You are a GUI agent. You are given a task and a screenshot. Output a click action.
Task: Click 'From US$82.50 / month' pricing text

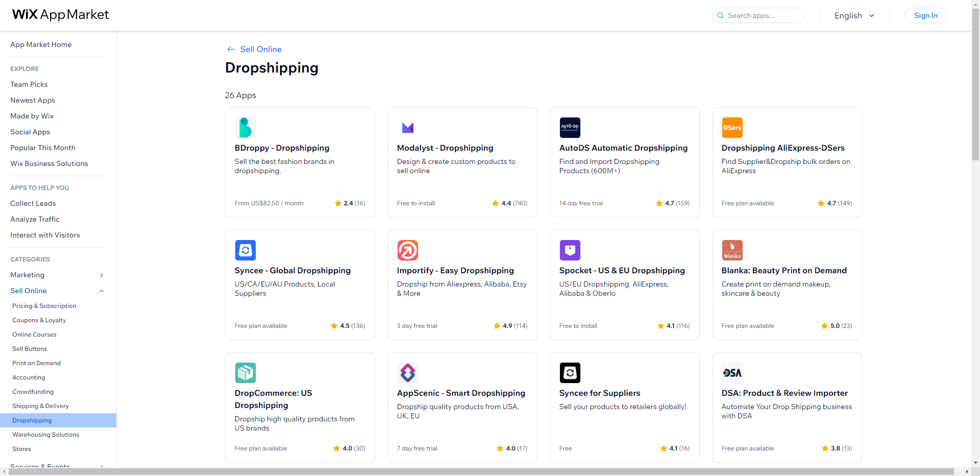tap(269, 203)
